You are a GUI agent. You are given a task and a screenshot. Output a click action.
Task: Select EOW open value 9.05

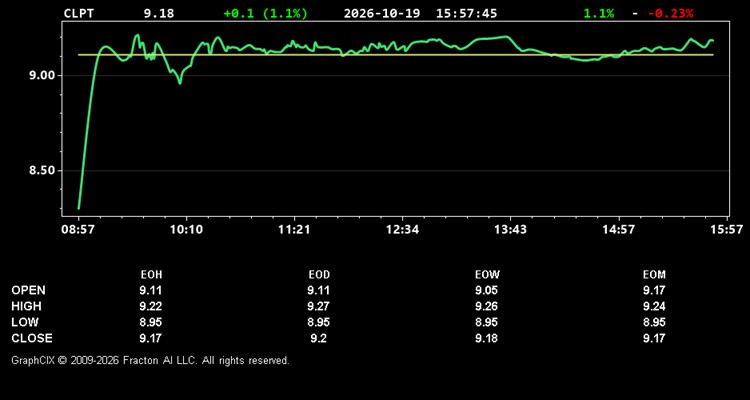(x=487, y=290)
